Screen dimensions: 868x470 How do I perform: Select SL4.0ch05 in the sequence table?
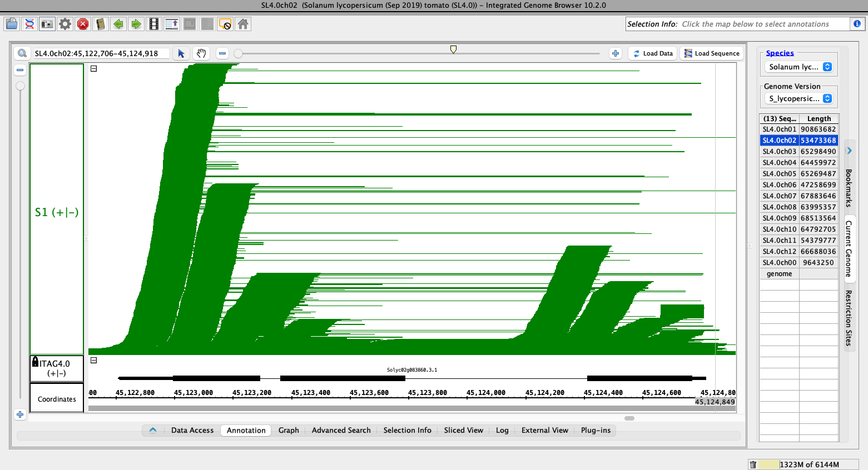click(x=779, y=173)
